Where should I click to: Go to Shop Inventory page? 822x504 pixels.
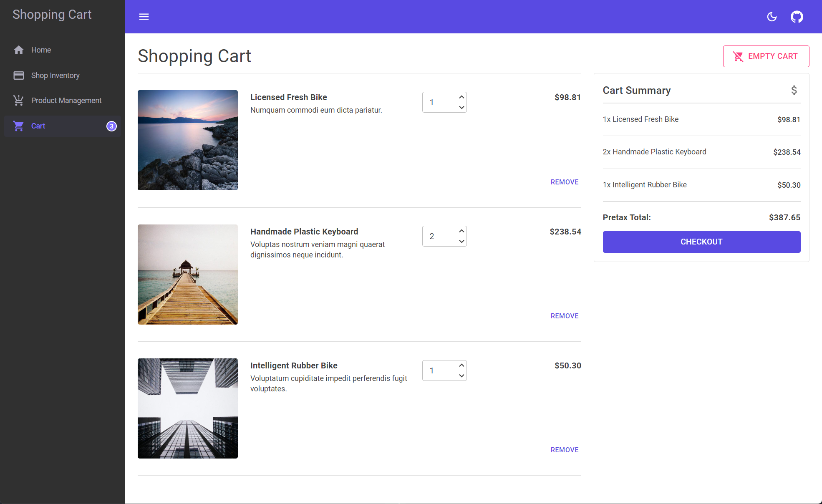(55, 76)
